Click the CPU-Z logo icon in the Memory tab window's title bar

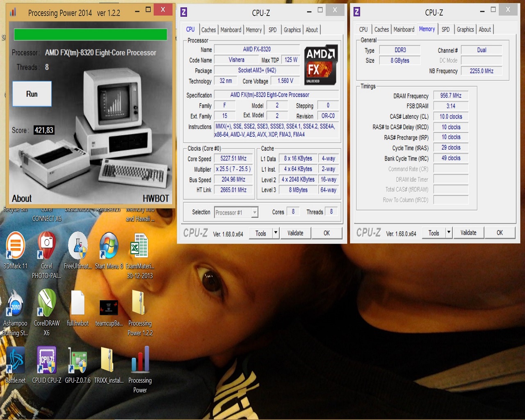357,12
